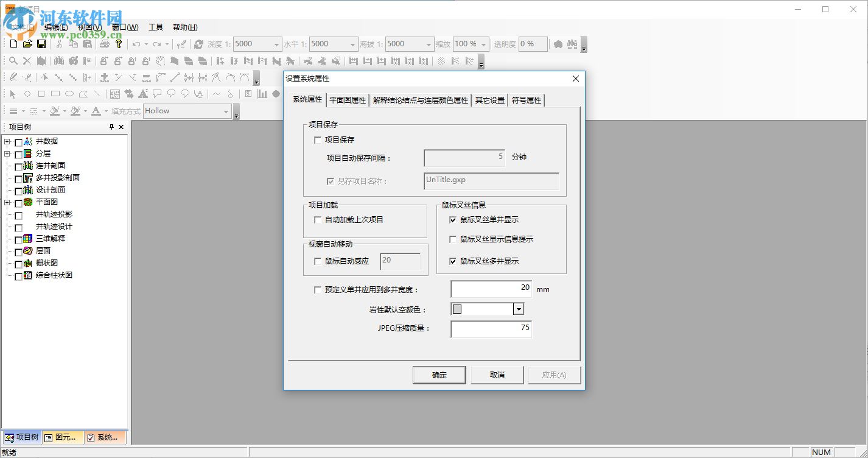Click the printer icon on the toolbar
868x458 pixels.
pos(105,44)
